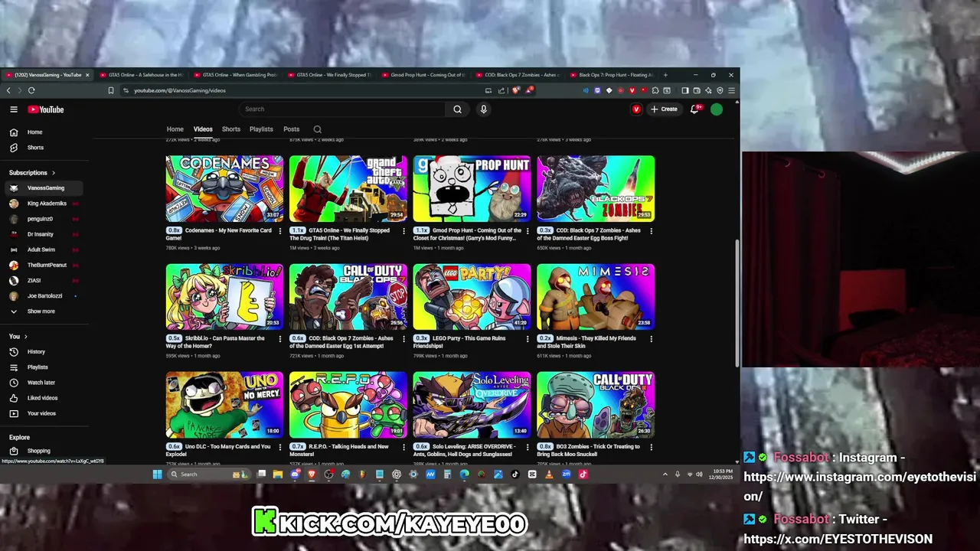Bookmark this page using the bookmark icon

110,90
